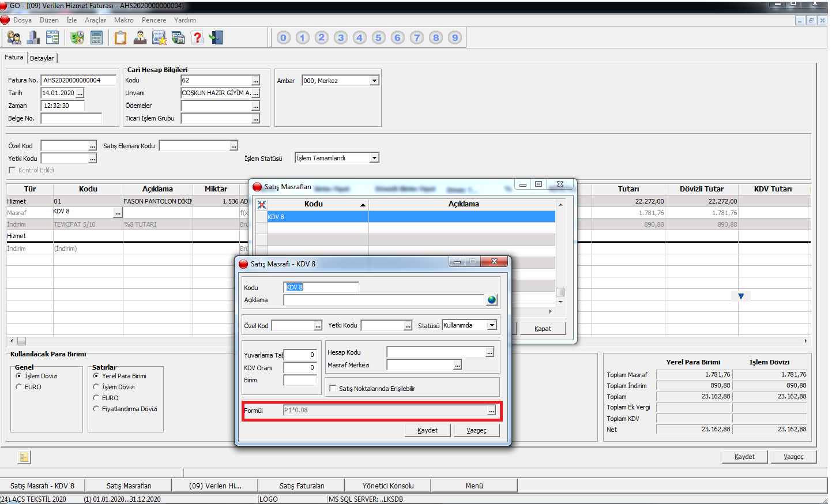Click the globe icon beside Açıklama field
Image resolution: width=832 pixels, height=504 pixels.
point(491,300)
